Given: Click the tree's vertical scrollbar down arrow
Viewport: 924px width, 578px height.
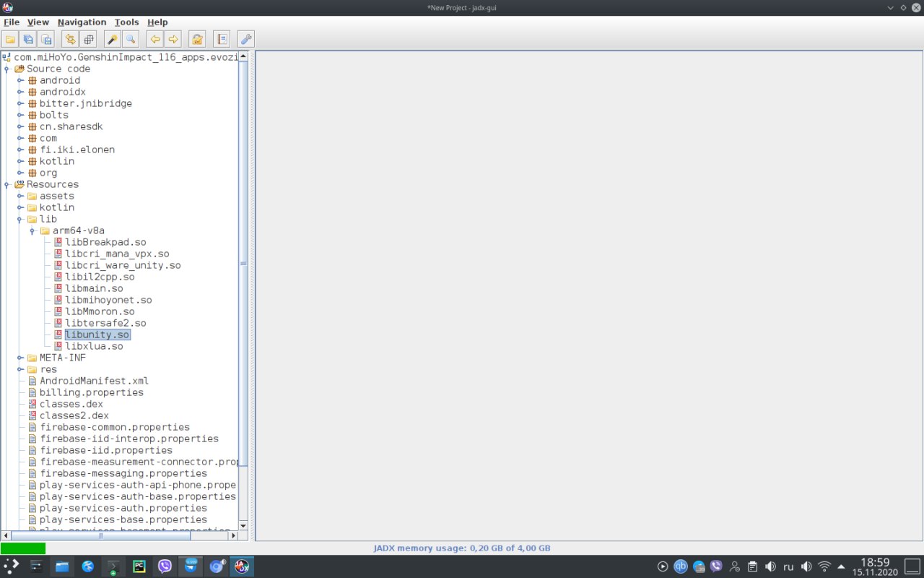Looking at the screenshot, I should pyautogui.click(x=243, y=525).
